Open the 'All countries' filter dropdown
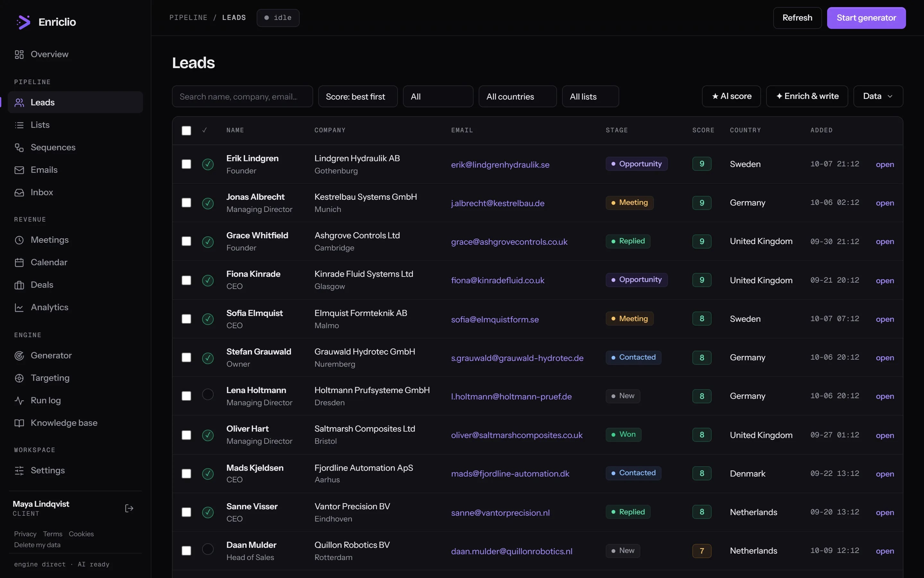The width and height of the screenshot is (924, 578). pyautogui.click(x=518, y=97)
